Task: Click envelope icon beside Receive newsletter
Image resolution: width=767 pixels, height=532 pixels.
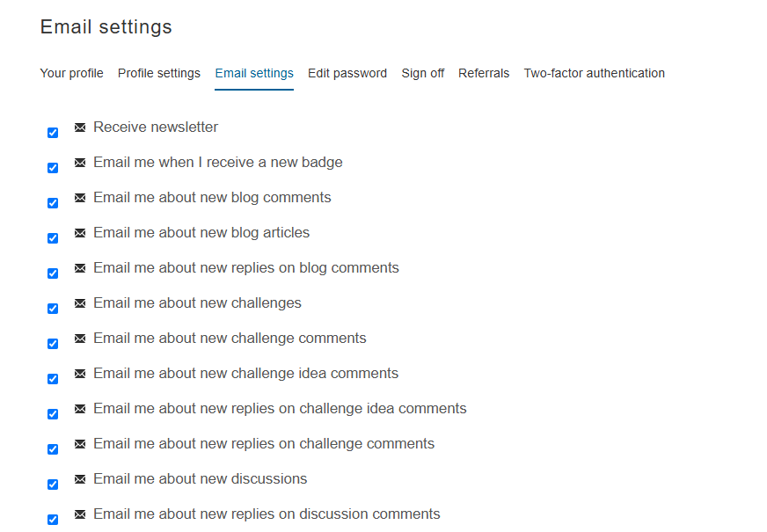Action: tap(80, 128)
